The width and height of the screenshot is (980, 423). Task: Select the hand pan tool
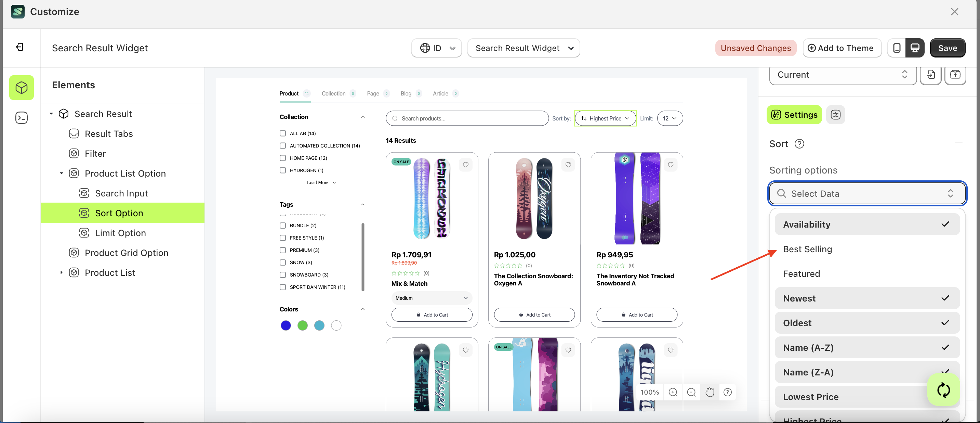710,392
